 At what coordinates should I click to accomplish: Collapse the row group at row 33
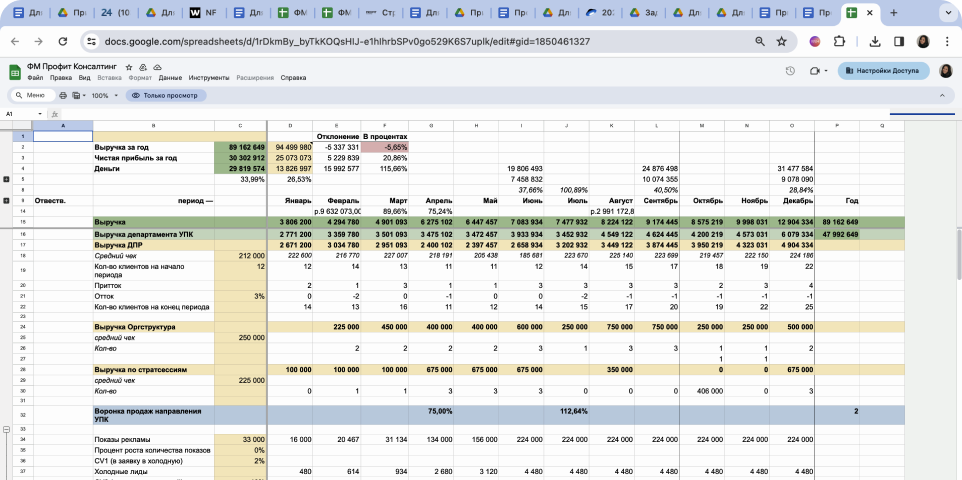(8, 427)
